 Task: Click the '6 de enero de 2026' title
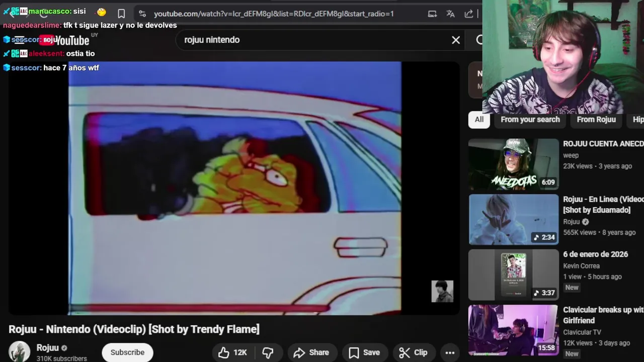coord(596,254)
